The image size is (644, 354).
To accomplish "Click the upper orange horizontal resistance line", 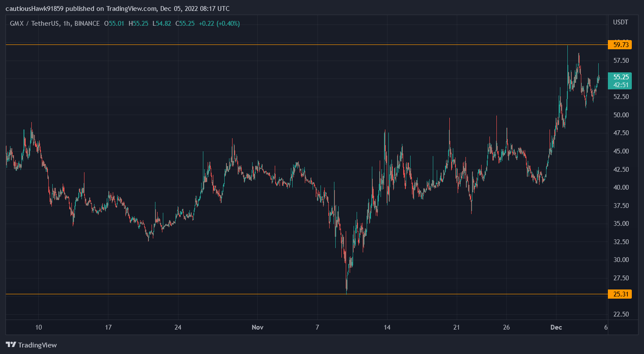I will coord(305,44).
